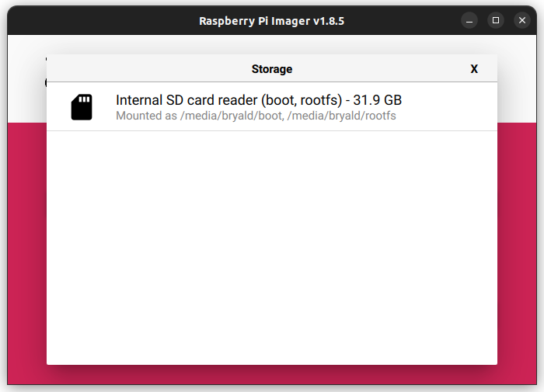This screenshot has height=392, width=544.
Task: Select the Internal SD card reader entry
Action: tap(272, 107)
